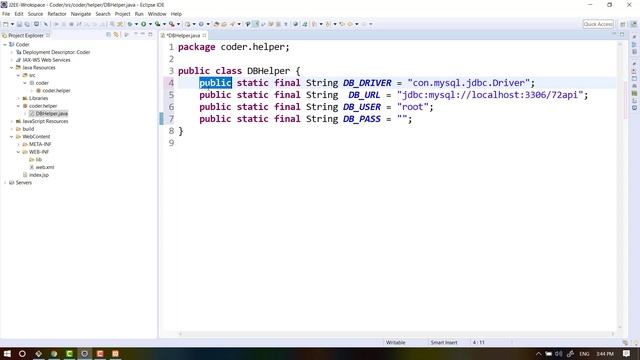This screenshot has width=640, height=360.
Task: Expand the Libraries node
Action: (x=18, y=98)
